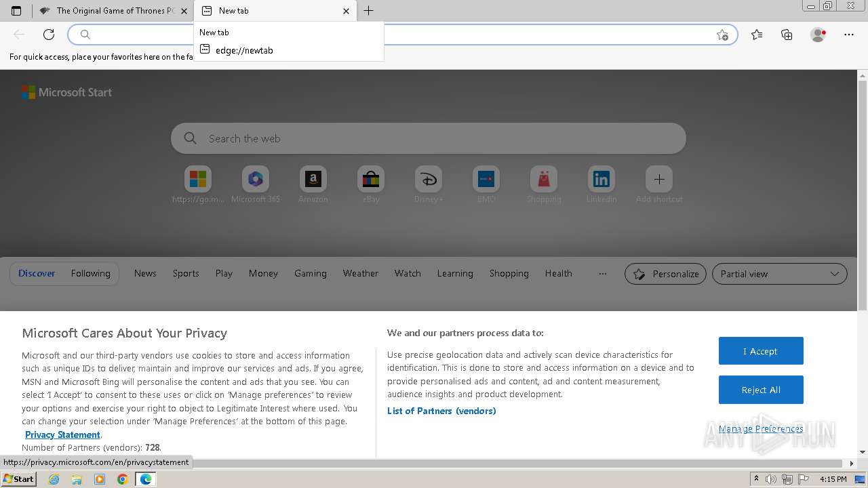
Task: Show more feed categories ellipsis
Action: tap(602, 273)
